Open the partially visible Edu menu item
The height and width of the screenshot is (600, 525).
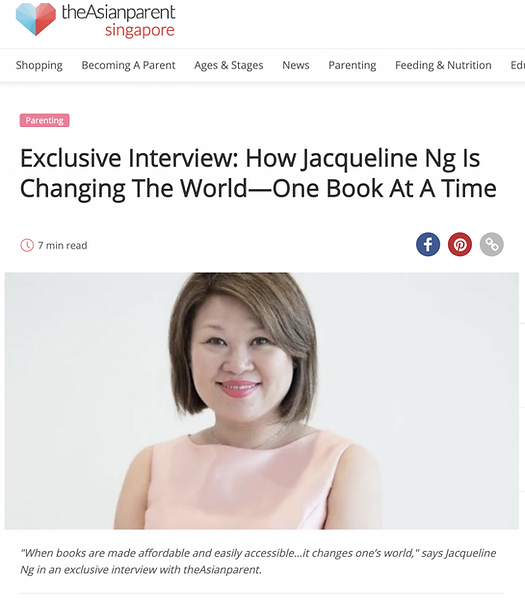coord(517,65)
